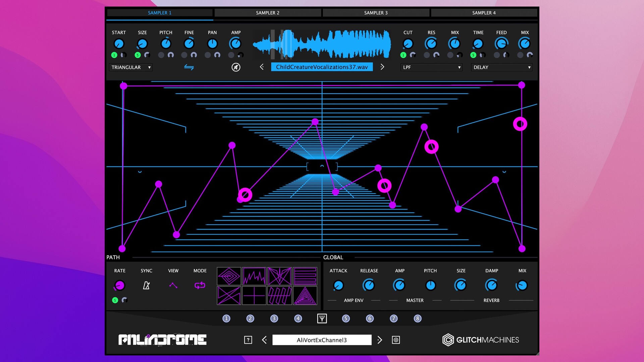This screenshot has height=362, width=644.
Task: Click the mute speaker icon next to AMP
Action: (236, 67)
